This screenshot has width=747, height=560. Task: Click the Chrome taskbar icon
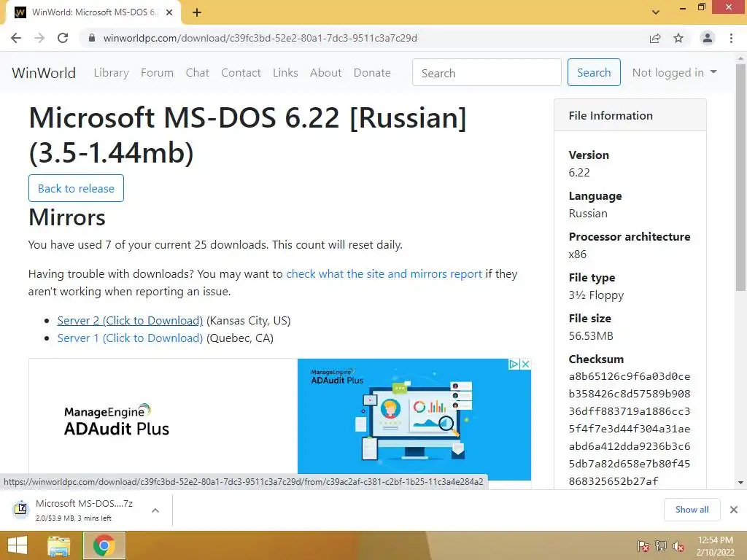(104, 545)
